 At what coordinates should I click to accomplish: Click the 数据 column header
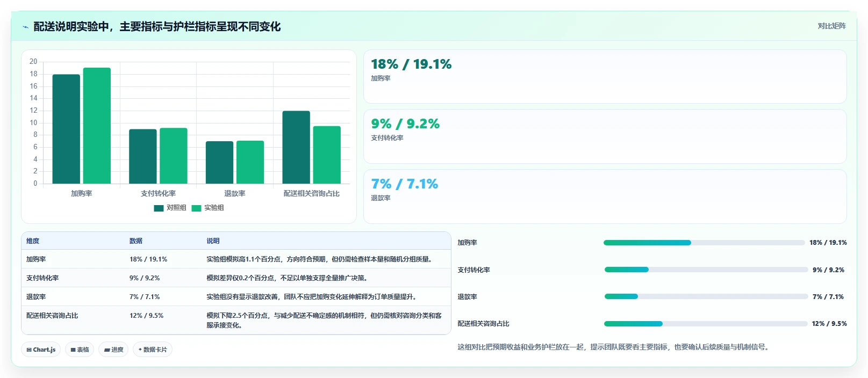coord(136,241)
